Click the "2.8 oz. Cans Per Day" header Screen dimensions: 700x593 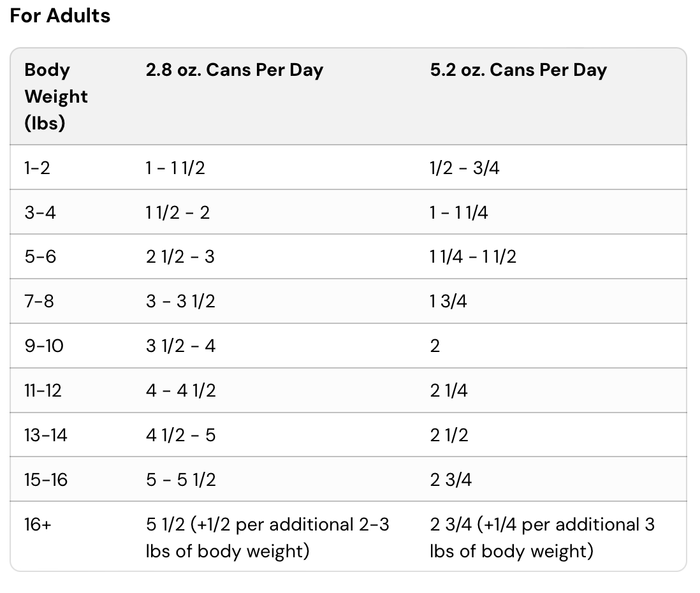(x=234, y=70)
